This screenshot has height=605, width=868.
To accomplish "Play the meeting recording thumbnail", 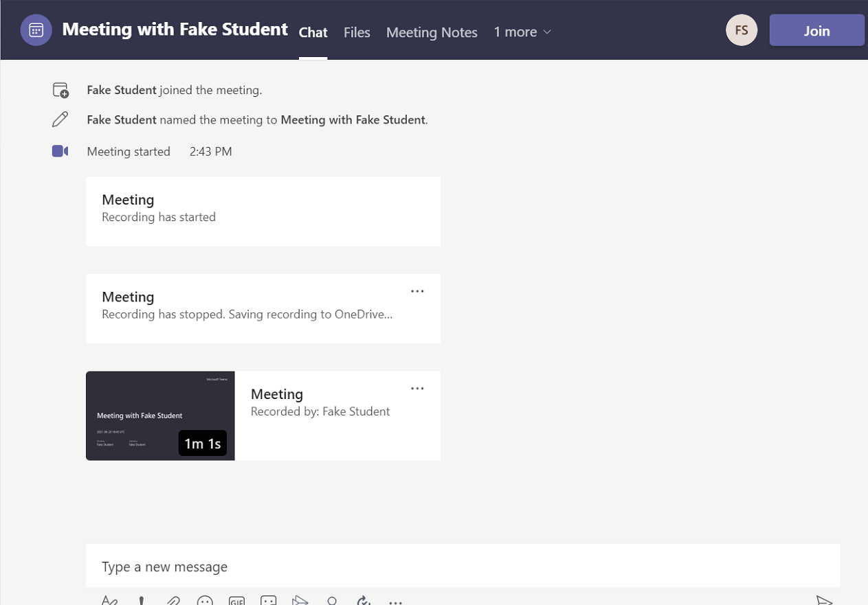I will 160,415.
